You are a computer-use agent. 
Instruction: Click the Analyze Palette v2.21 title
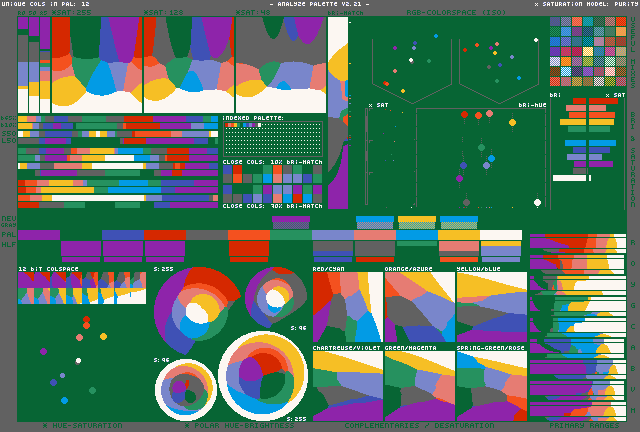tap(319, 4)
